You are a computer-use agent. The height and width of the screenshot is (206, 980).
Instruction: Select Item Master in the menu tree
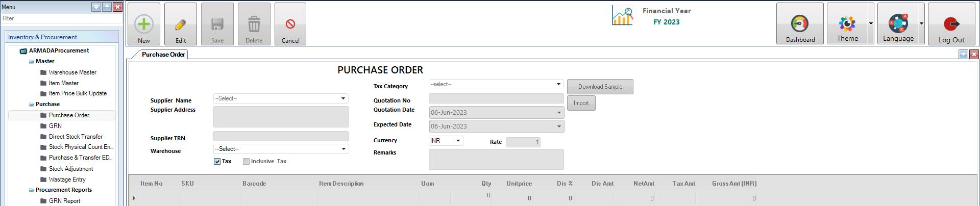pos(63,83)
